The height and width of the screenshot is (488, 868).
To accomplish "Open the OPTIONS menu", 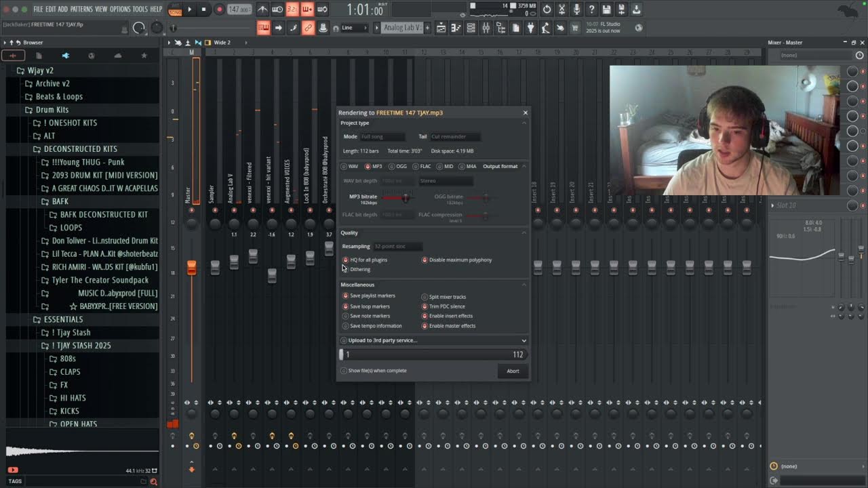I will [x=120, y=9].
